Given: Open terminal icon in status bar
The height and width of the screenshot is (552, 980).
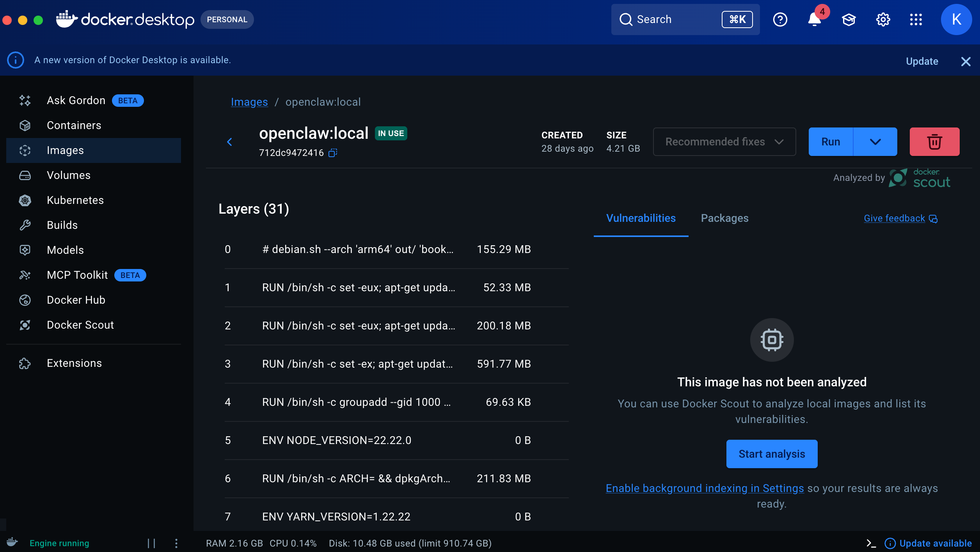Looking at the screenshot, I should click(x=871, y=543).
